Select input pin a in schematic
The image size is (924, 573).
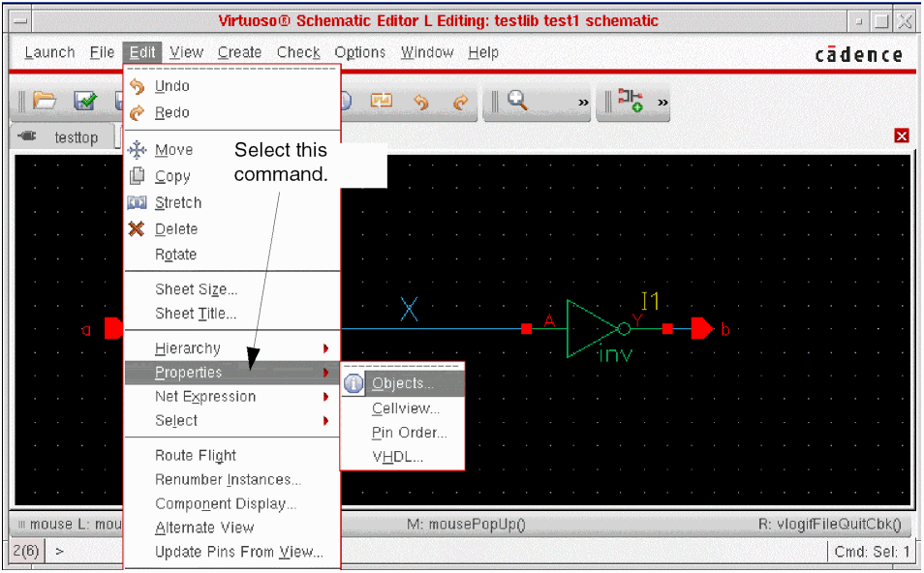click(x=113, y=328)
